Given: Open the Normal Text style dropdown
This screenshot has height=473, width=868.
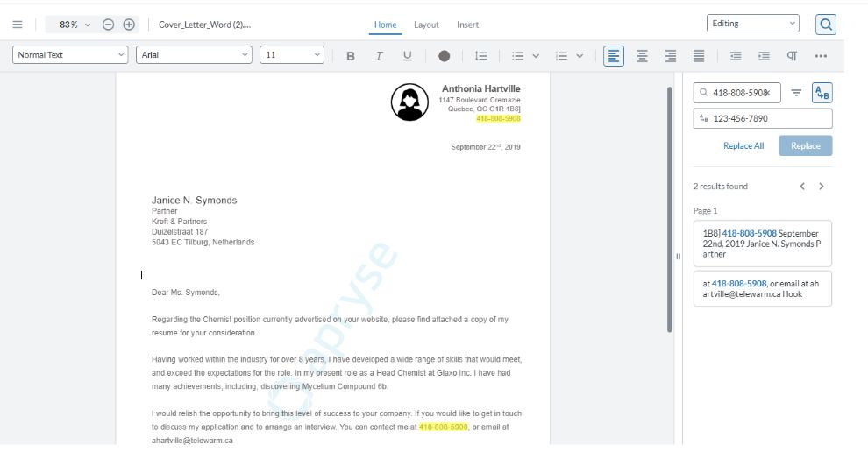Looking at the screenshot, I should pyautogui.click(x=70, y=55).
